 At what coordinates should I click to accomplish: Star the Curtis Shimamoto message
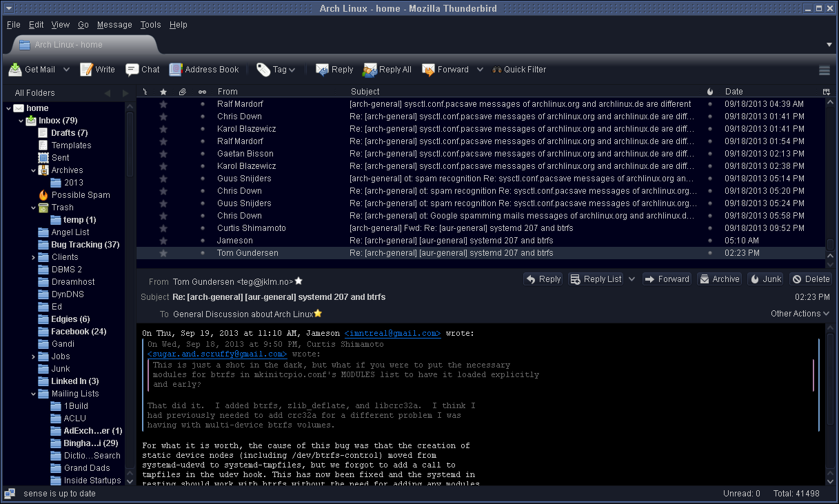pyautogui.click(x=163, y=228)
